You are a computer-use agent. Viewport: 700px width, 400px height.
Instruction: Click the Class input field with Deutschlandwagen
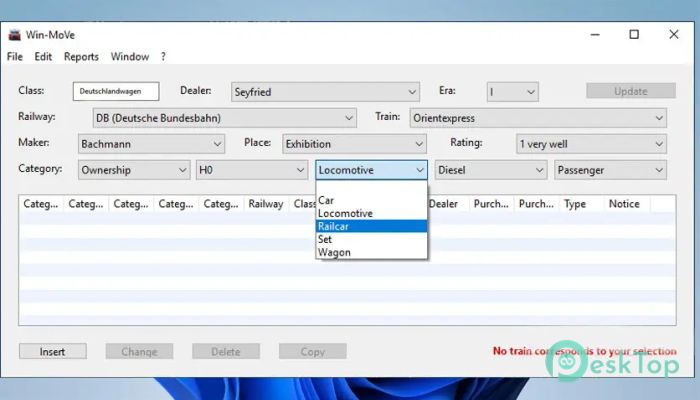click(116, 91)
